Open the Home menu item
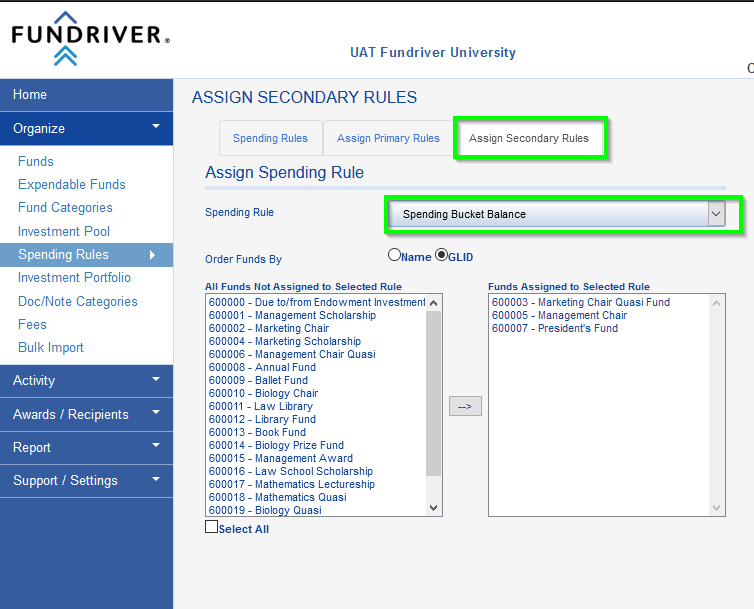This screenshot has height=609, width=754. click(87, 95)
